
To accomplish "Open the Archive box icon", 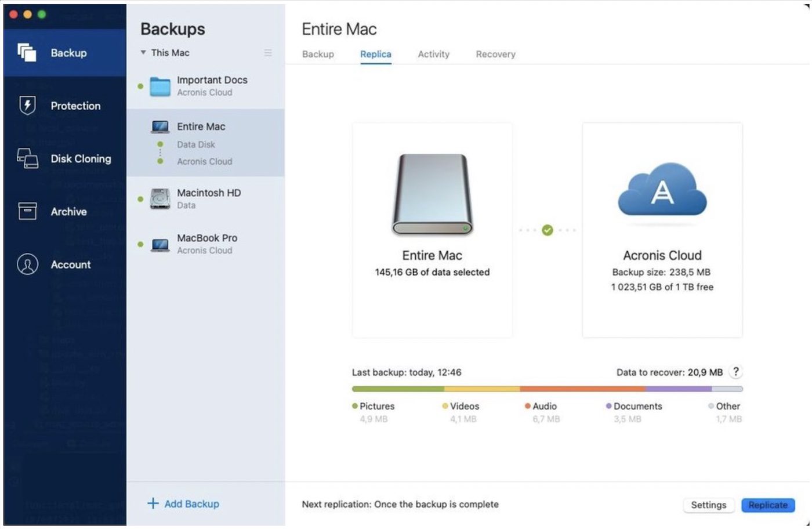I will point(27,211).
